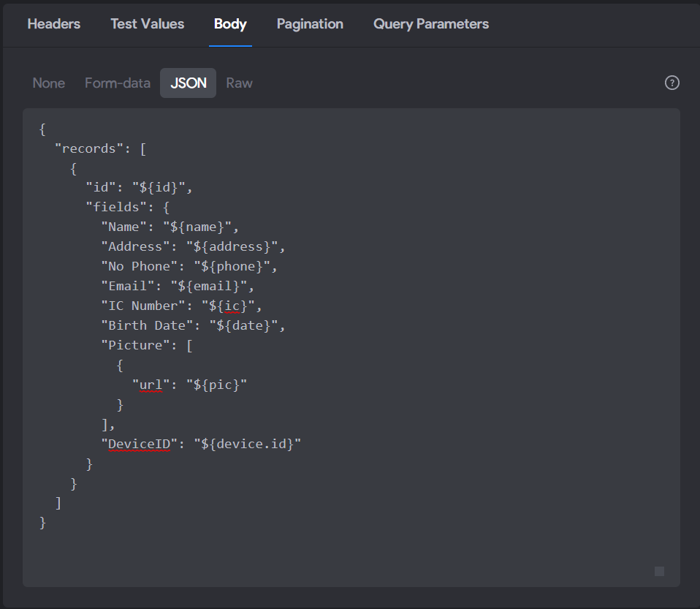Click the "Email": "${email}" line
700x609 pixels.
(178, 286)
